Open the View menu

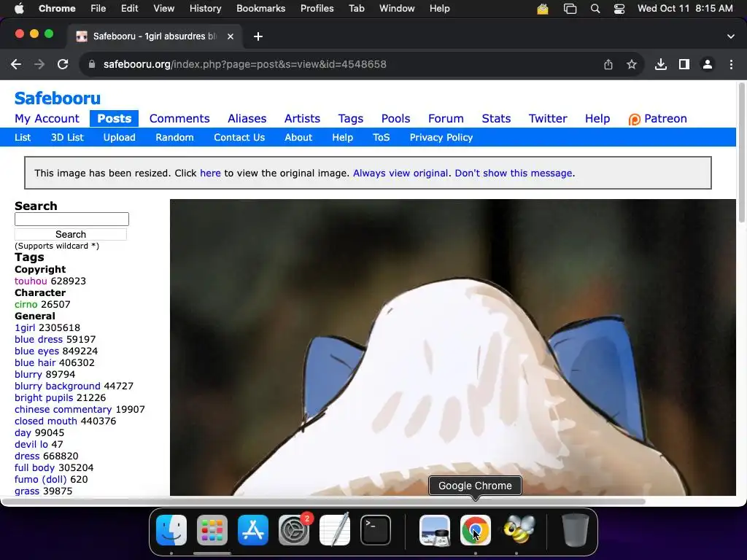164,9
